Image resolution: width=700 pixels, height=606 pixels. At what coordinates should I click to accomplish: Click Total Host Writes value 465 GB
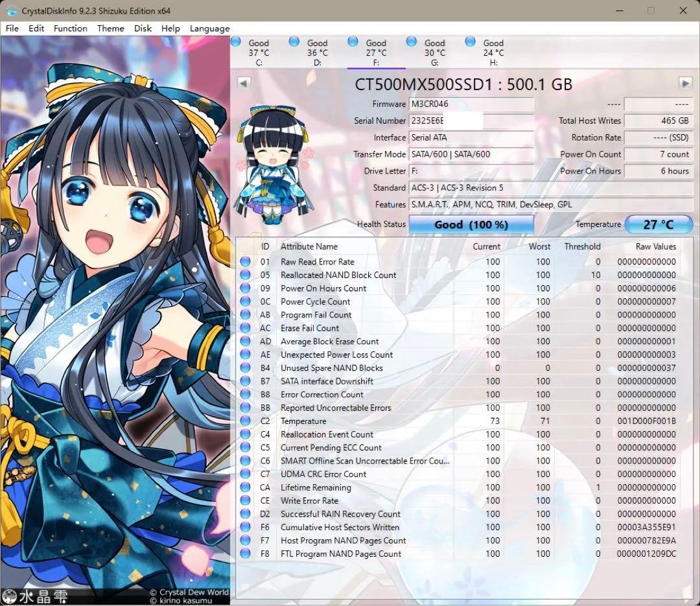[659, 121]
